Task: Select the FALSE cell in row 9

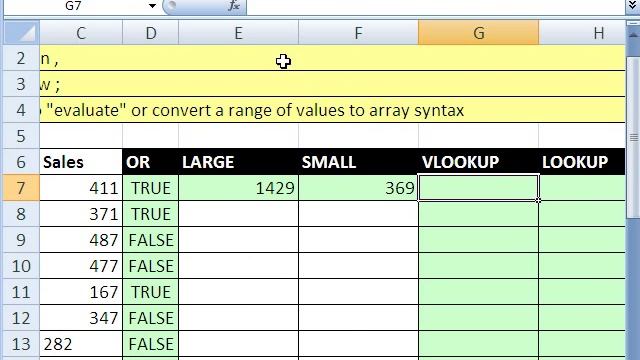Action: (x=151, y=240)
